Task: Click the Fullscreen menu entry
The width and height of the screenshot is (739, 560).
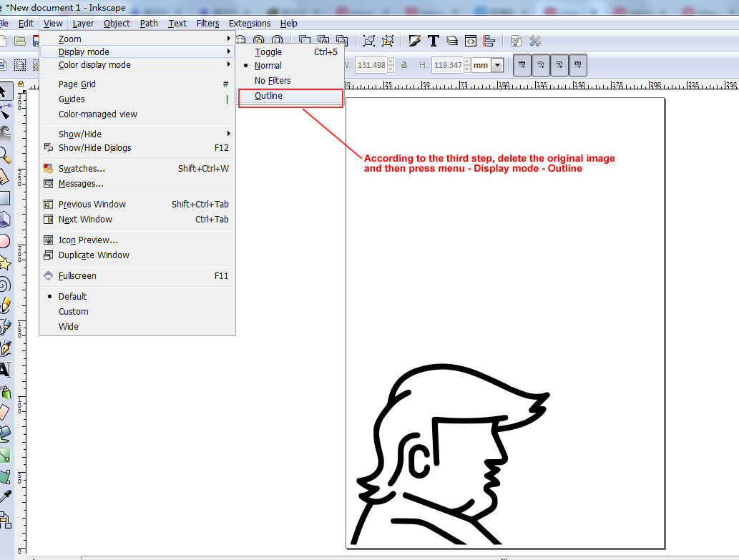Action: pyautogui.click(x=77, y=276)
